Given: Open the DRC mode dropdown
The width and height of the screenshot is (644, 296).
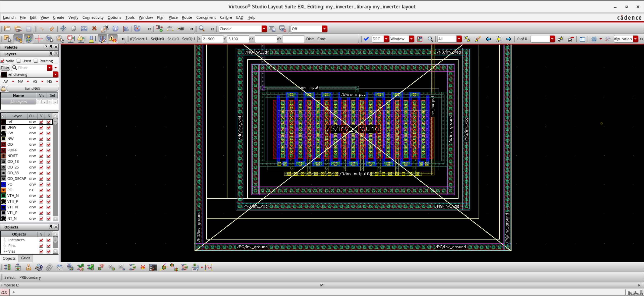Looking at the screenshot, I should point(386,39).
